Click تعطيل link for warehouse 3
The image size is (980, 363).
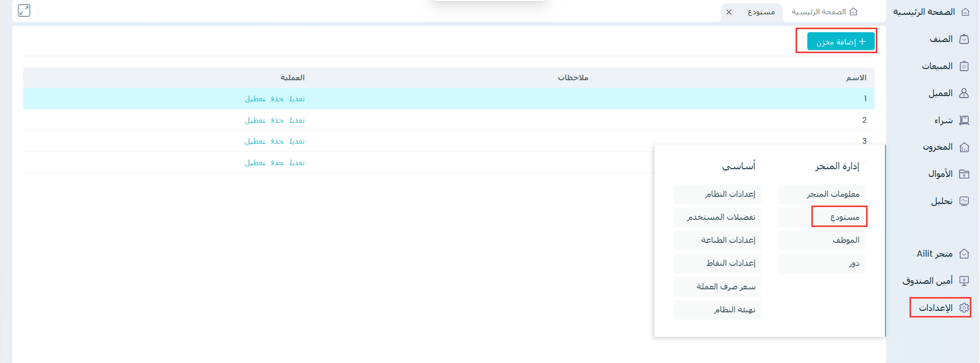coord(255,141)
